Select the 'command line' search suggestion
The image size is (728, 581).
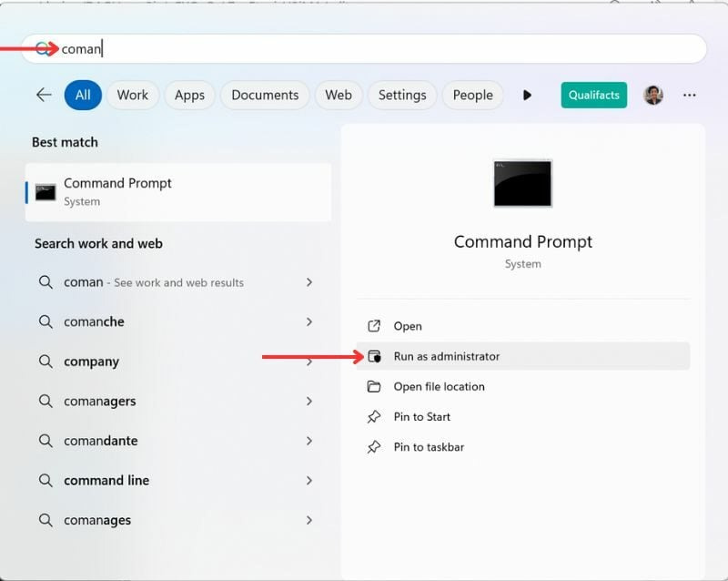(x=178, y=480)
